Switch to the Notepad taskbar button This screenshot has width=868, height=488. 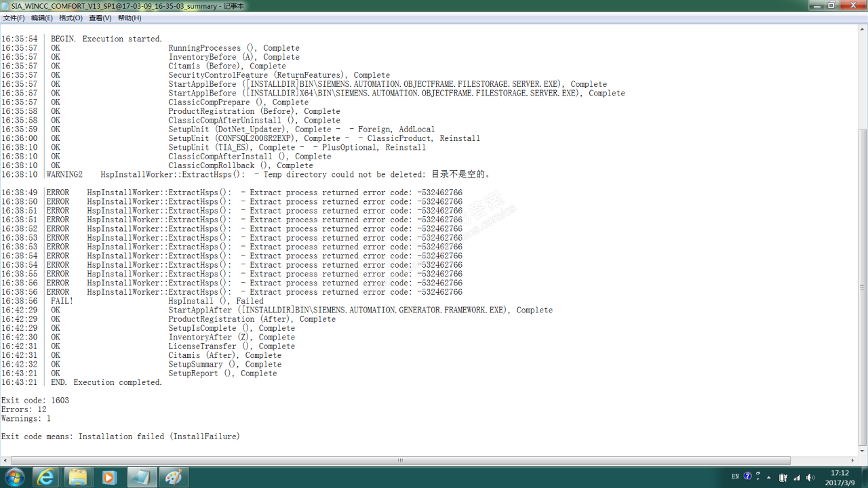click(141, 477)
